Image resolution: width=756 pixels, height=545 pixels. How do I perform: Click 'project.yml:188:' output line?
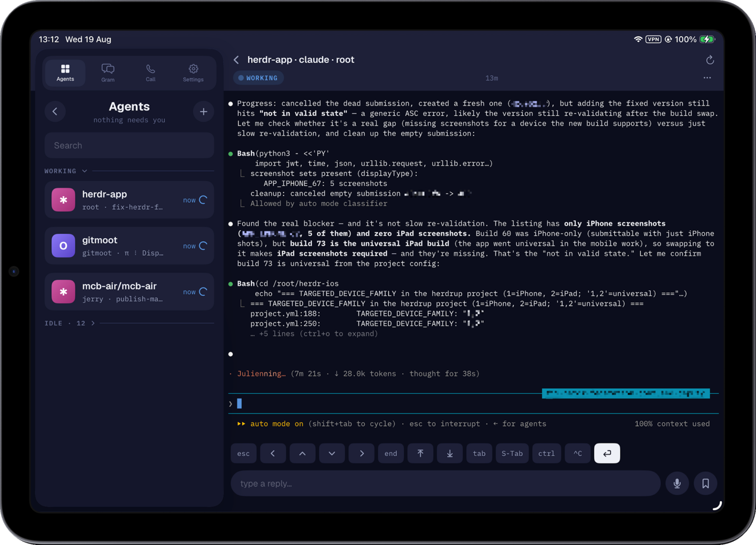tap(367, 314)
